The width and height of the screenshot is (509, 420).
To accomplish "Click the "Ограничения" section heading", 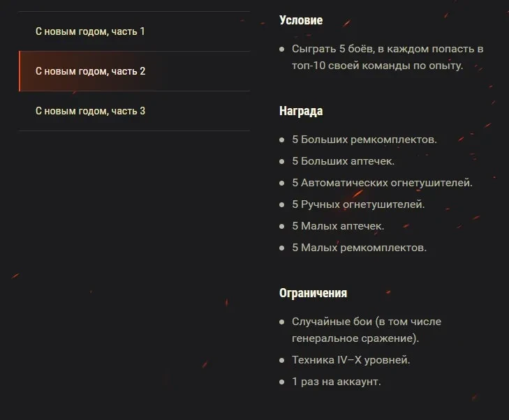I will tap(313, 293).
